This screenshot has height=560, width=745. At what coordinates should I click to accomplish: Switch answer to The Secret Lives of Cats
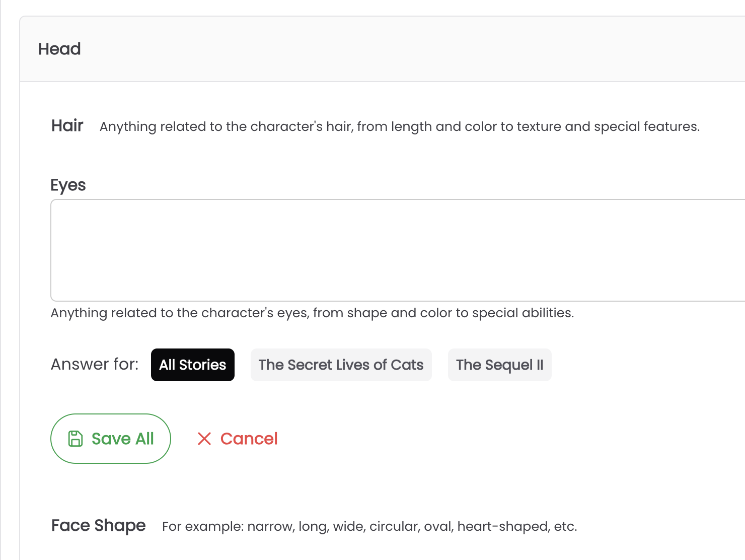pyautogui.click(x=341, y=365)
